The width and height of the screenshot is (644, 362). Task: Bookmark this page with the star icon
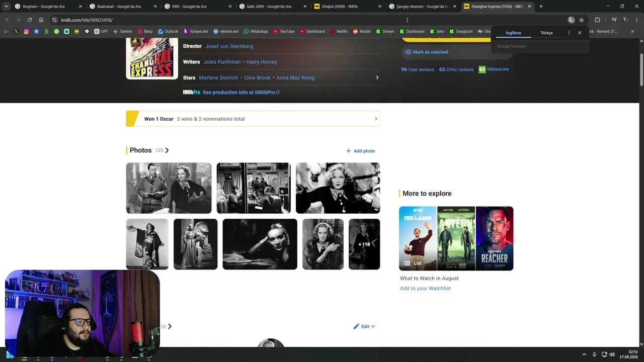(582, 20)
